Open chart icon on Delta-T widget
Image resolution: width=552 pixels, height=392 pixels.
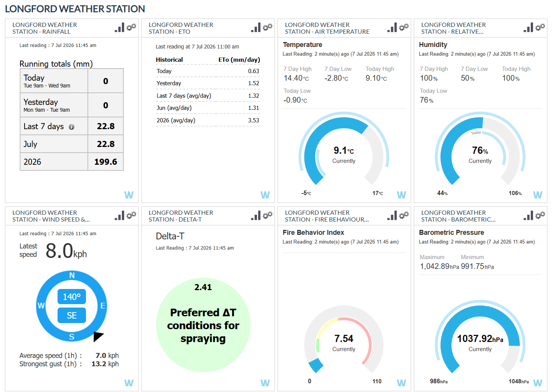[x=256, y=216]
